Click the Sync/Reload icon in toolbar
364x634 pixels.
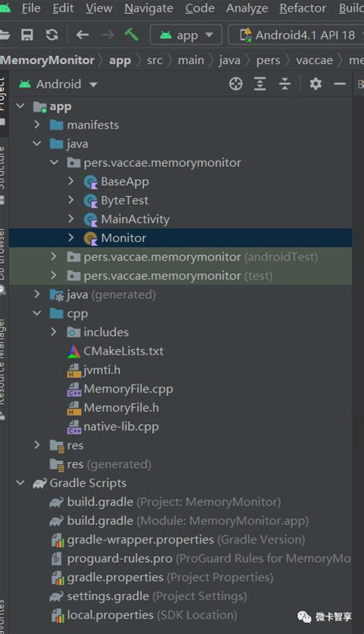pyautogui.click(x=51, y=35)
